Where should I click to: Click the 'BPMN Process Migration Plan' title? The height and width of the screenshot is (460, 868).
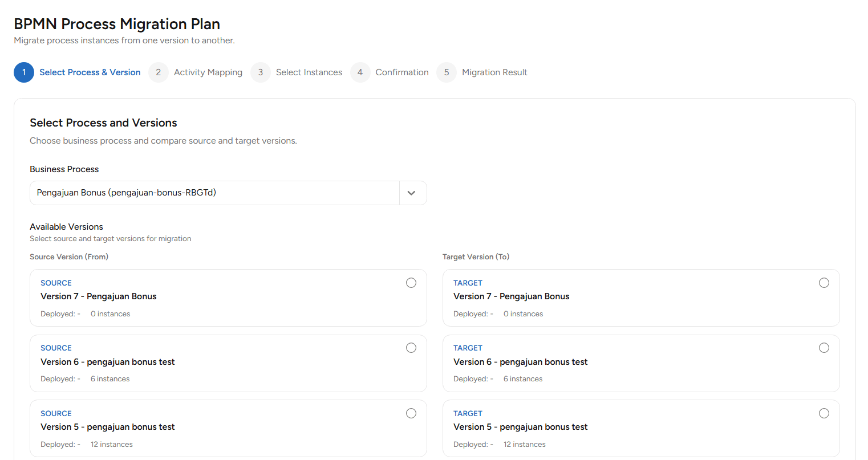117,24
